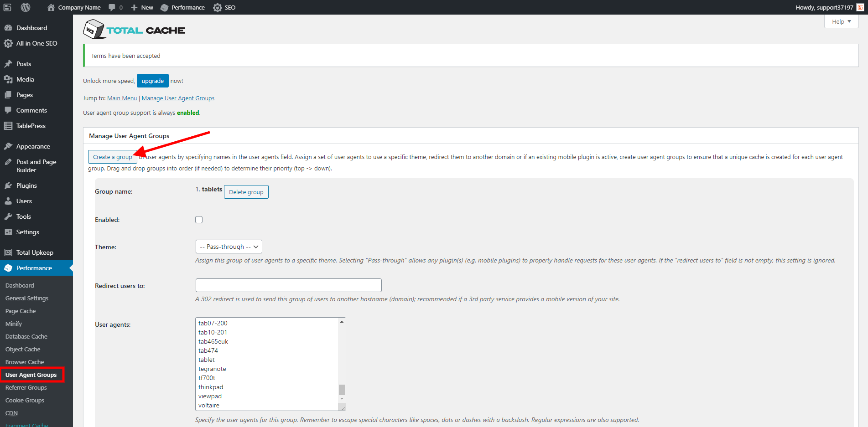Click the Performance cube icon in top bar
This screenshot has width=868, height=427.
click(165, 7)
